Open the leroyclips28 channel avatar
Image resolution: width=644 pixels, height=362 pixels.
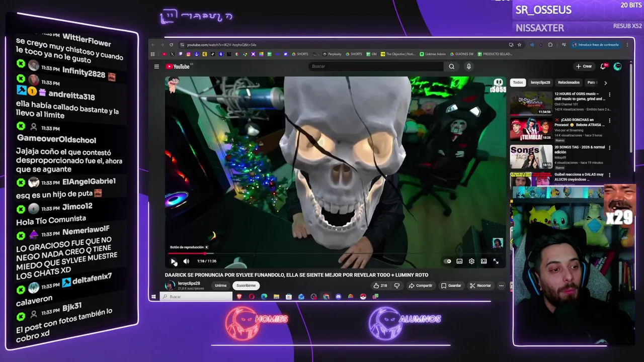click(x=170, y=286)
